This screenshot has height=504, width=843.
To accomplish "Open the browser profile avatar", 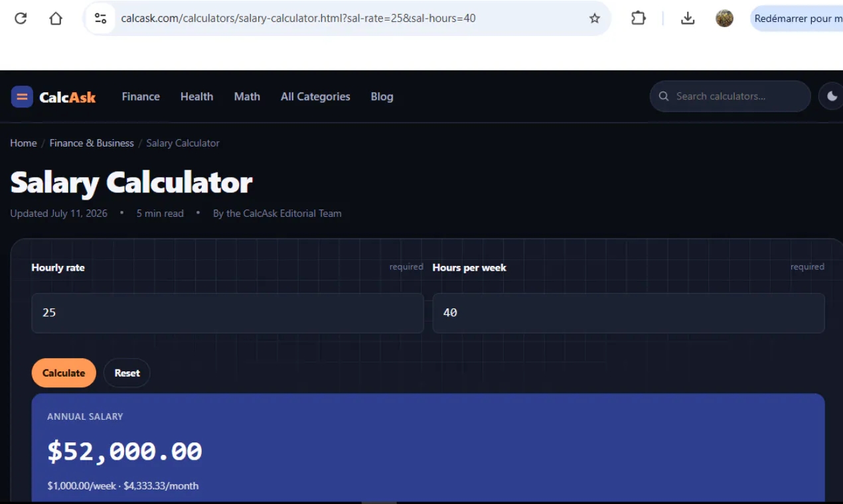I will [724, 19].
